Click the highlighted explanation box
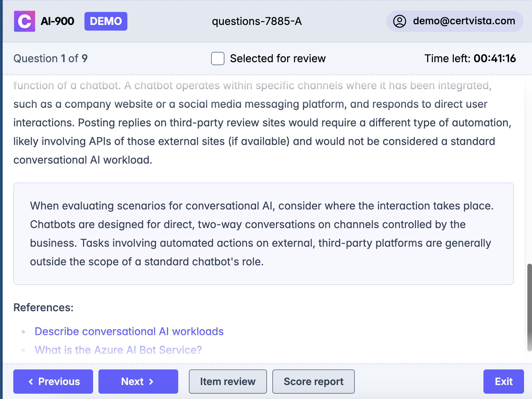The width and height of the screenshot is (532, 399). 263,233
